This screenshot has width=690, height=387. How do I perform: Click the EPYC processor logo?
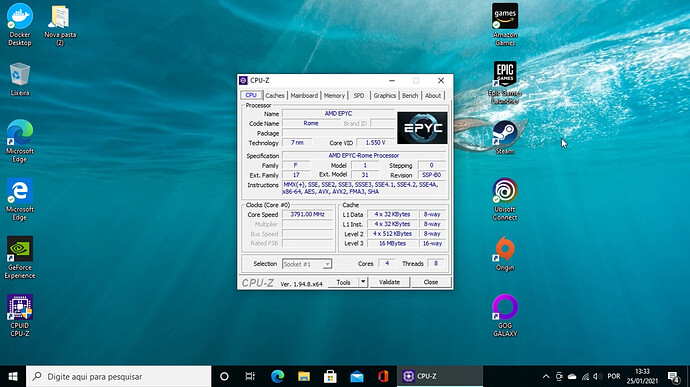click(422, 128)
